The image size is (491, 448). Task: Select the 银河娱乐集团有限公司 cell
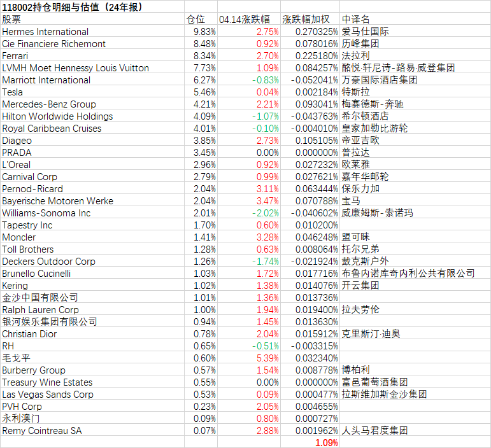point(92,321)
